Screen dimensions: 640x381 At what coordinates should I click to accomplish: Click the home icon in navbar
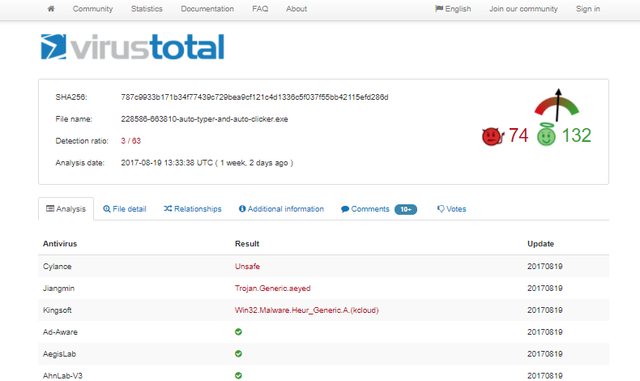point(51,9)
